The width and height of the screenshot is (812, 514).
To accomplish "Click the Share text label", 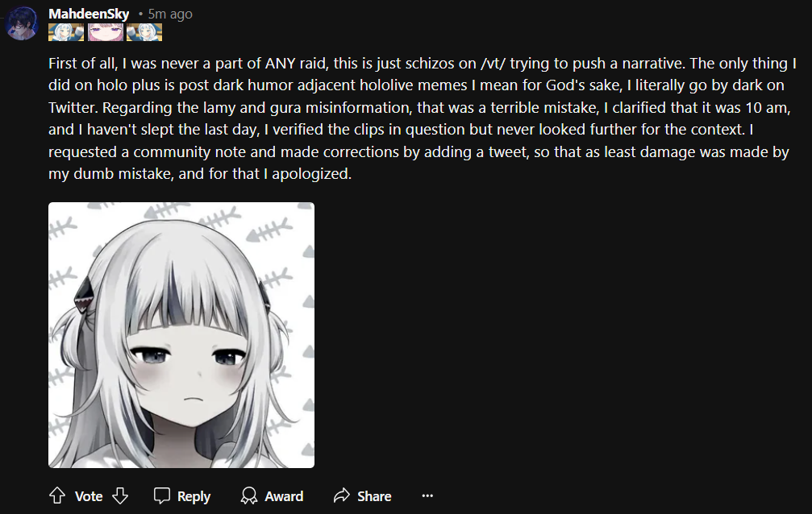I will coord(374,496).
